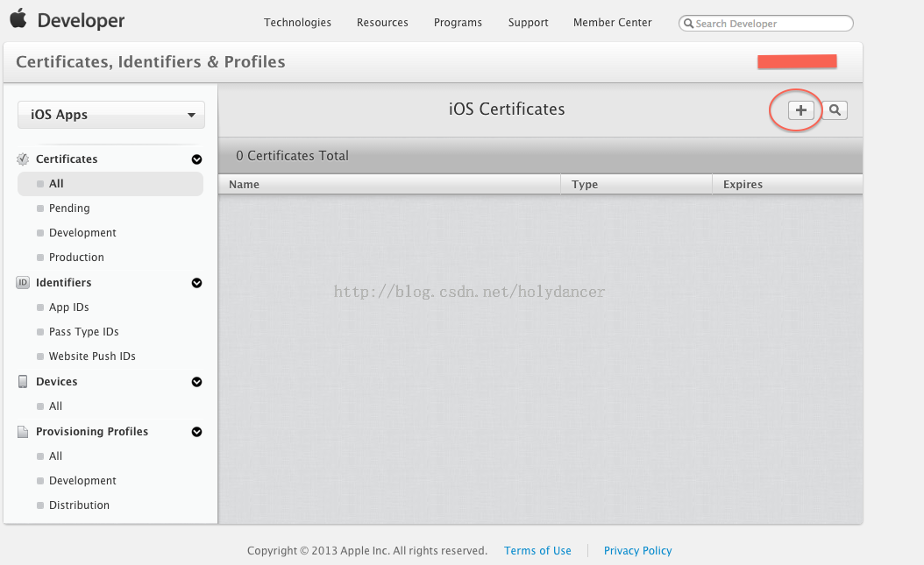Open the Resources menu

[x=382, y=23]
